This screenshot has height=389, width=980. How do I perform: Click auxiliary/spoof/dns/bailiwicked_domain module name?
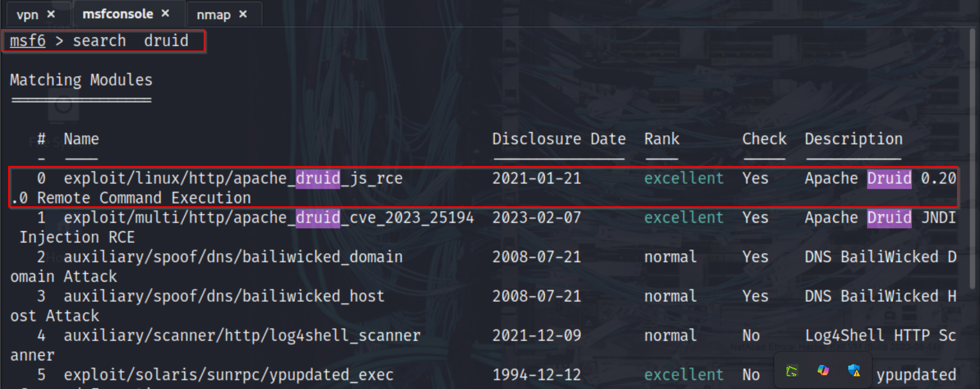tap(233, 257)
